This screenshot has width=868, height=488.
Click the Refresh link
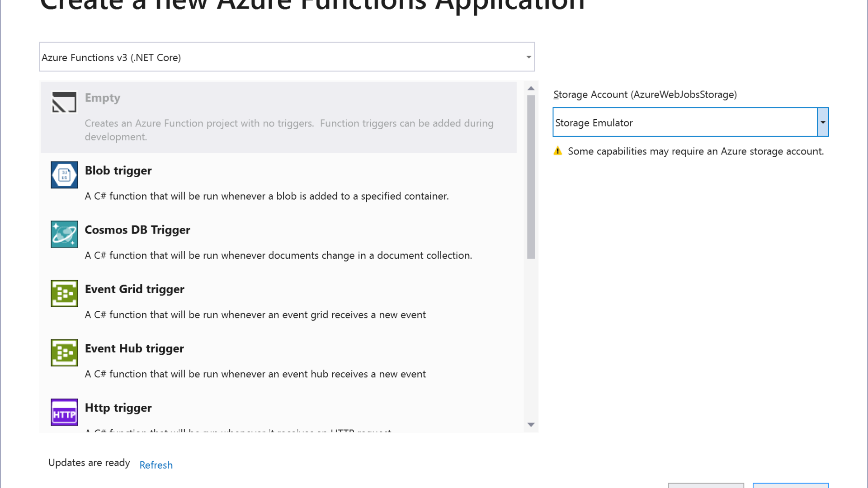tap(156, 465)
